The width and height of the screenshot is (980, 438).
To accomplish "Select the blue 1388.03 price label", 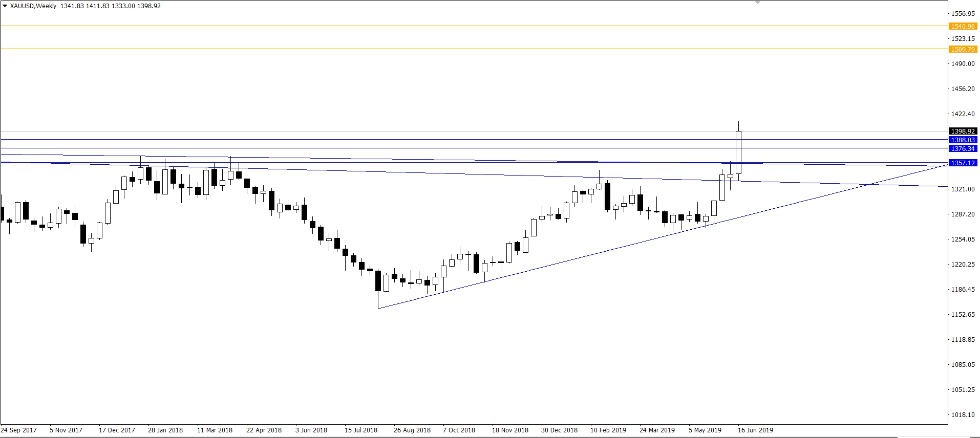I will pyautogui.click(x=962, y=140).
